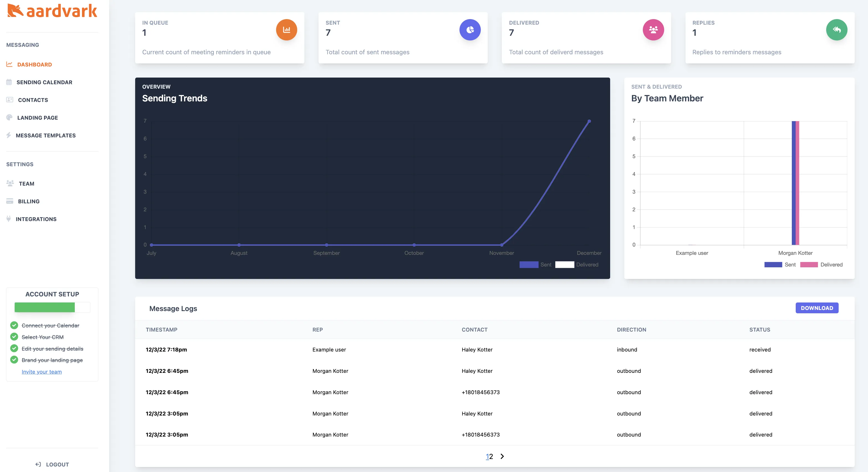Viewport: 868px width, 472px height.
Task: Toggle the Select Your CRM checkmark
Action: tap(14, 337)
